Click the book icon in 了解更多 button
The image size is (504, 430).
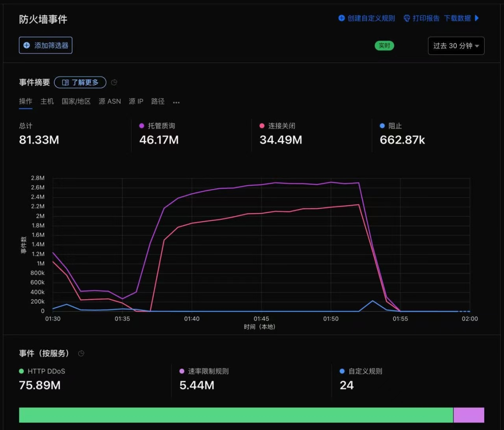tap(65, 82)
